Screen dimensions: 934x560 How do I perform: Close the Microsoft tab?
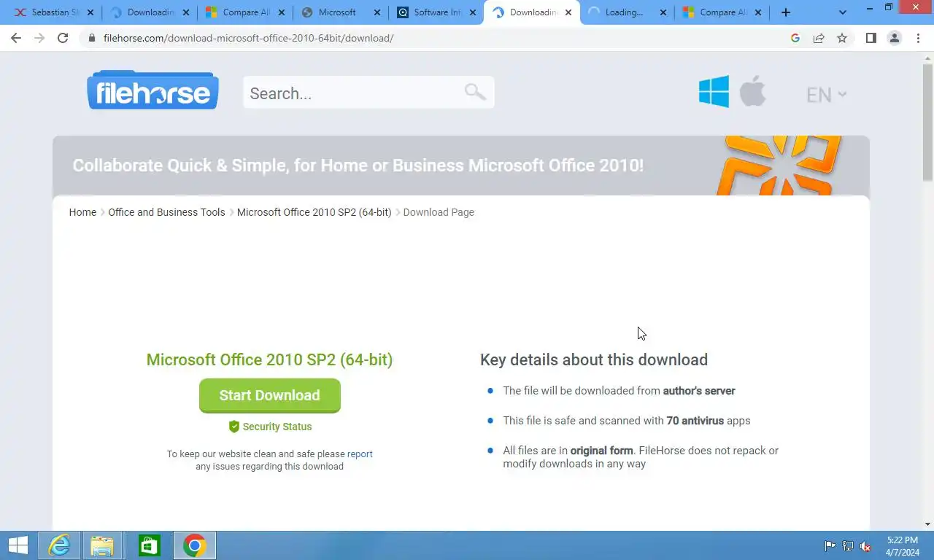point(377,12)
